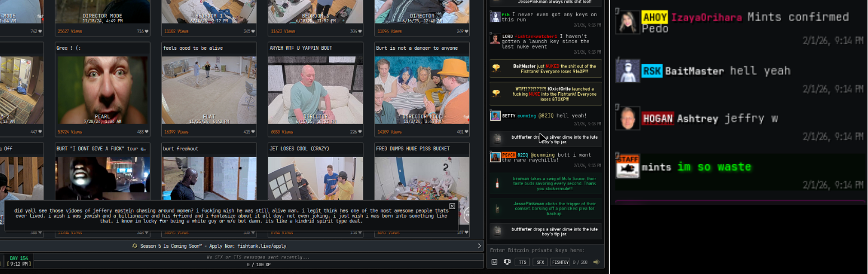Image resolution: width=868 pixels, height=274 pixels.
Task: Expand the Season 5 banner chevron
Action: tap(479, 246)
